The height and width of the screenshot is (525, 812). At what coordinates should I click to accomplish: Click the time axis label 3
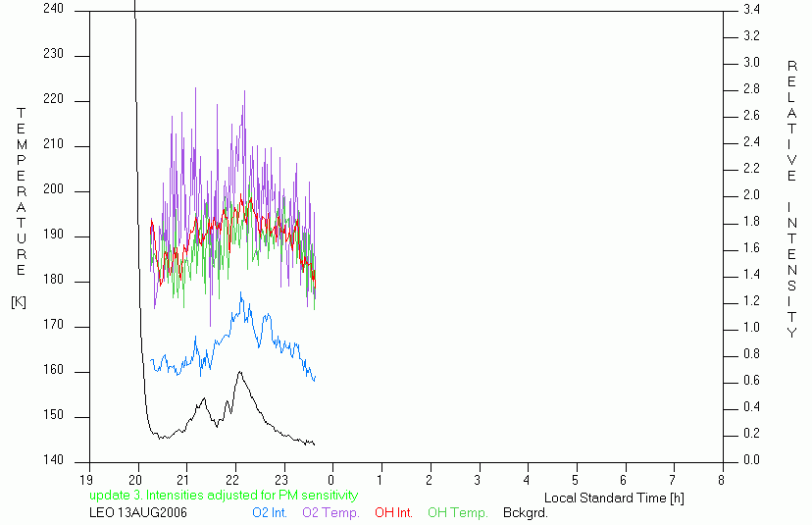(x=477, y=480)
